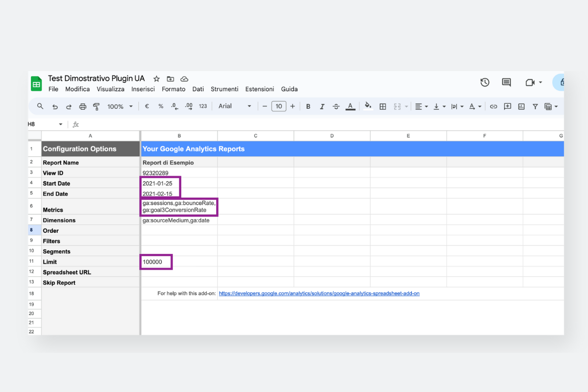Open the Modifica menu
The height and width of the screenshot is (392, 588).
(x=77, y=89)
